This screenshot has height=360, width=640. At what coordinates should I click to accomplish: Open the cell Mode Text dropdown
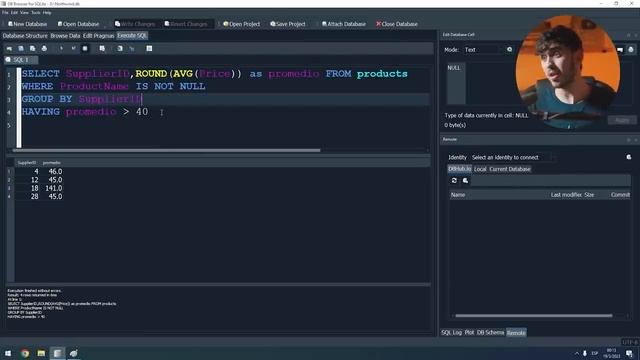(x=483, y=50)
